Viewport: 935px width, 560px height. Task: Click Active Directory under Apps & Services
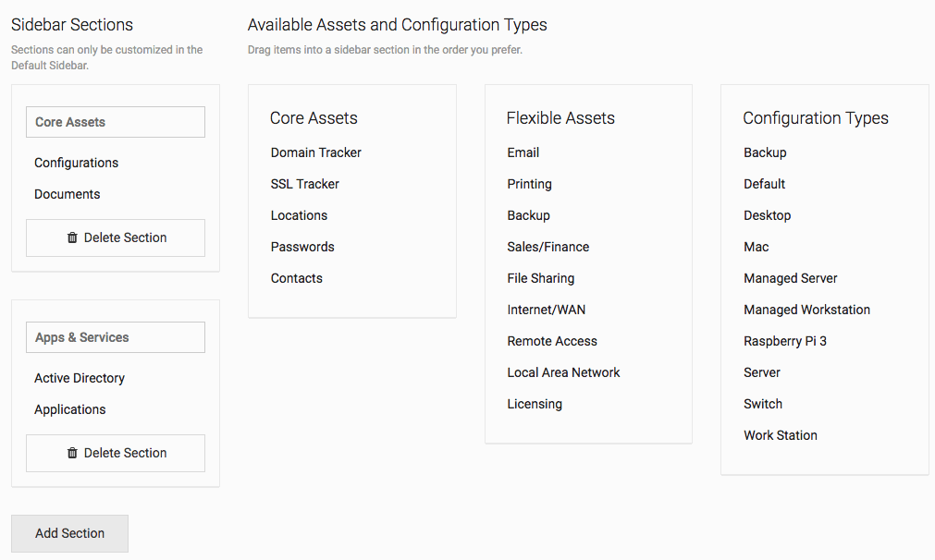coord(80,378)
